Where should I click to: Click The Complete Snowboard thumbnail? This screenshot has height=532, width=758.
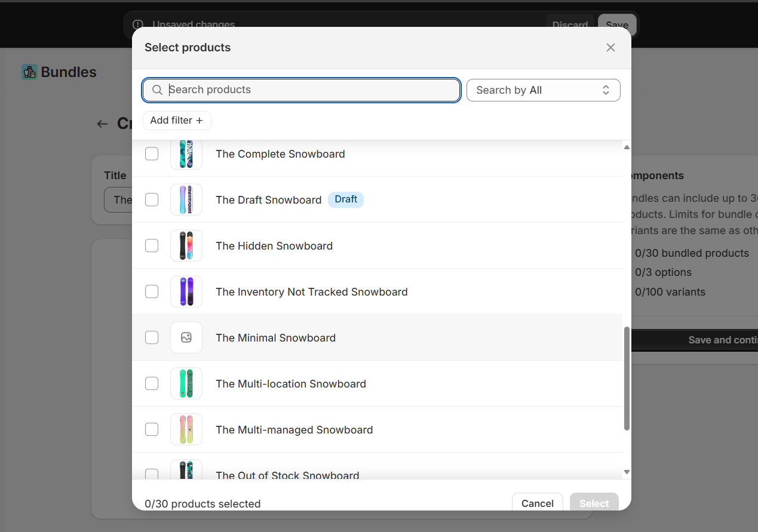(186, 153)
